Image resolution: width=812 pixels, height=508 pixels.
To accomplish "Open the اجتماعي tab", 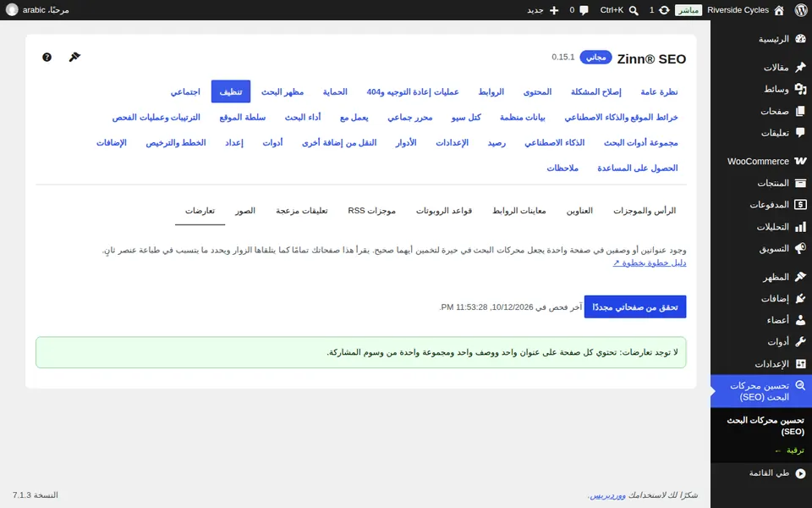I will click(x=185, y=91).
